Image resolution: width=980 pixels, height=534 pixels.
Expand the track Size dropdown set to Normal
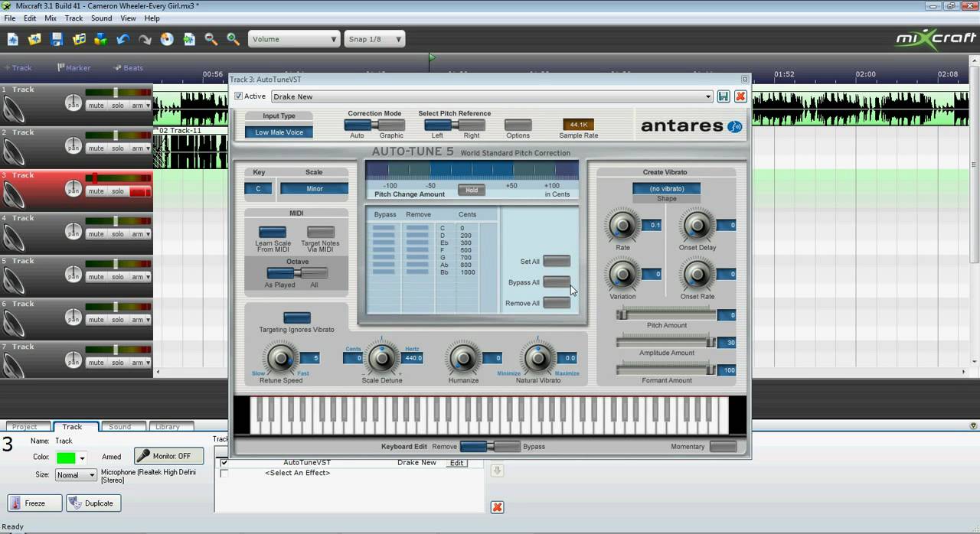(76, 475)
